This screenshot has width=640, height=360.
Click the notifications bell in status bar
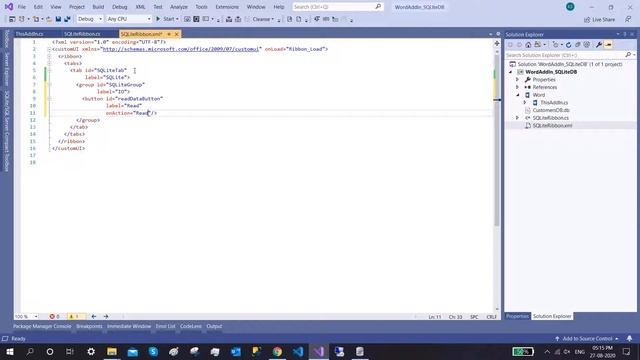[x=629, y=338]
